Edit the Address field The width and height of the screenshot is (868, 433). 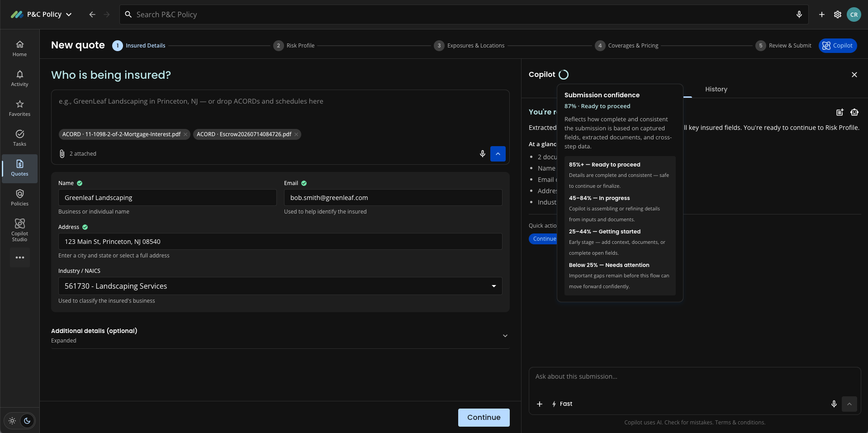[280, 242]
